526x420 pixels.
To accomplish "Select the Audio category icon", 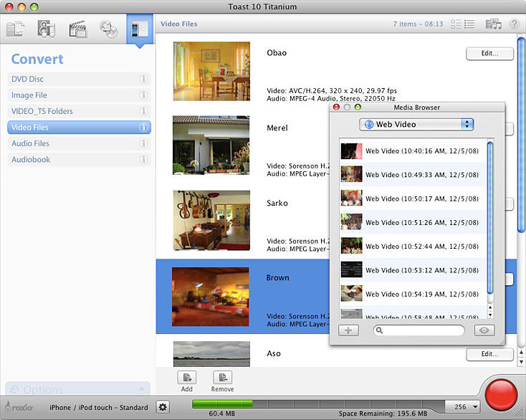I will (47, 29).
